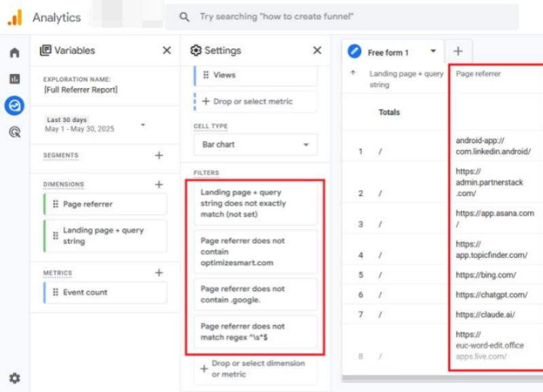This screenshot has height=392, width=543.
Task: Add a new segment with plus icon
Action: tap(159, 155)
